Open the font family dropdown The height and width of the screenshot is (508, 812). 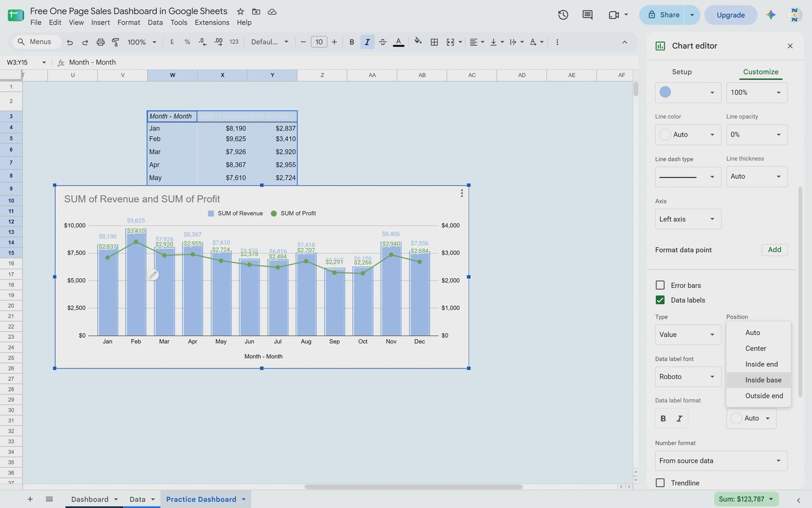coord(269,42)
